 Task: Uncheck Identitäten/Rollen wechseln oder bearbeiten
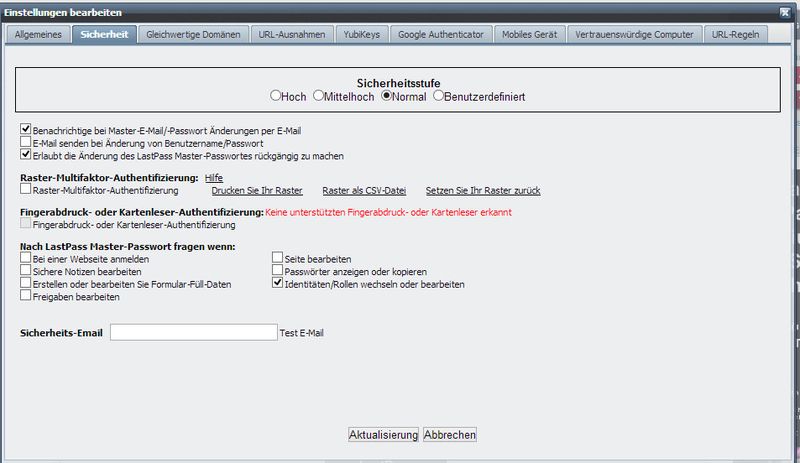tap(277, 283)
